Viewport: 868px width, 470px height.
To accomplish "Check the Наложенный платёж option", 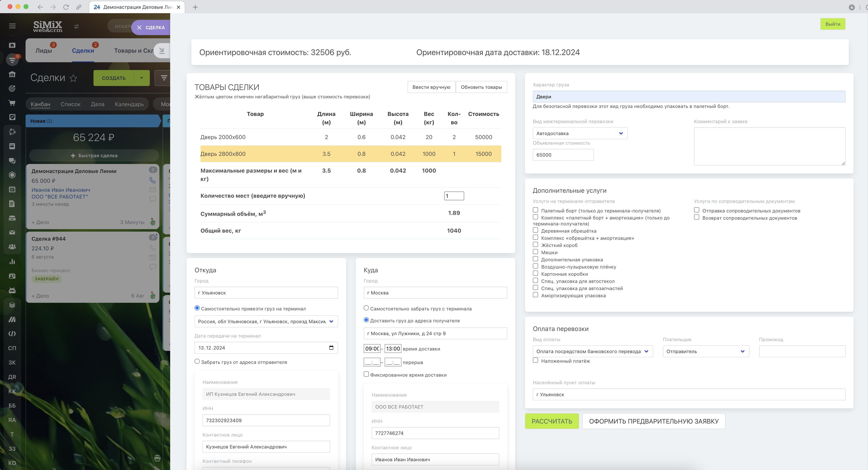I will 535,360.
